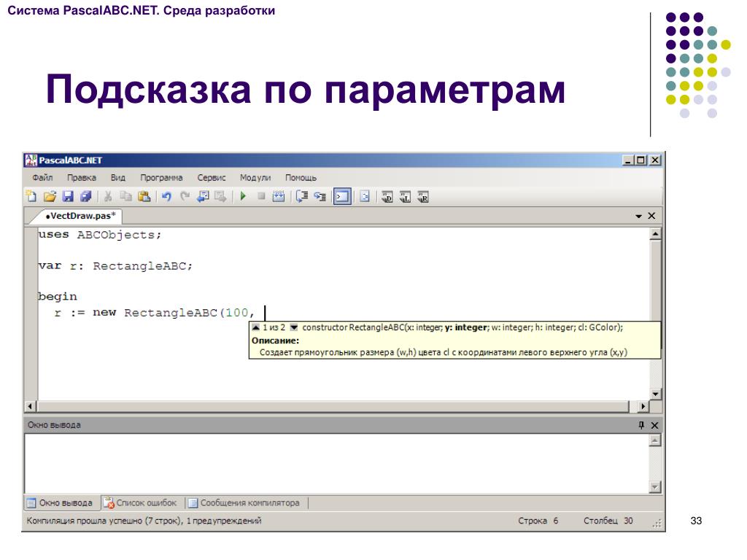Select the VectDraw.pas tab
Viewport: 747px width, 560px height.
(x=80, y=216)
